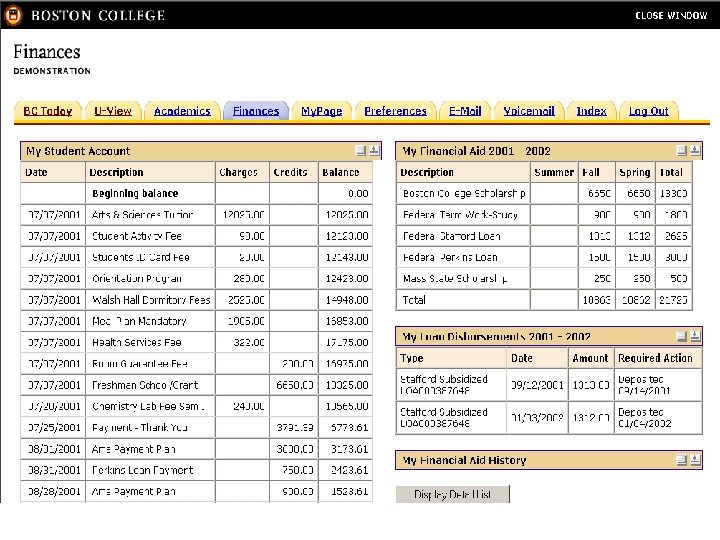Go to the Index tab

[591, 111]
